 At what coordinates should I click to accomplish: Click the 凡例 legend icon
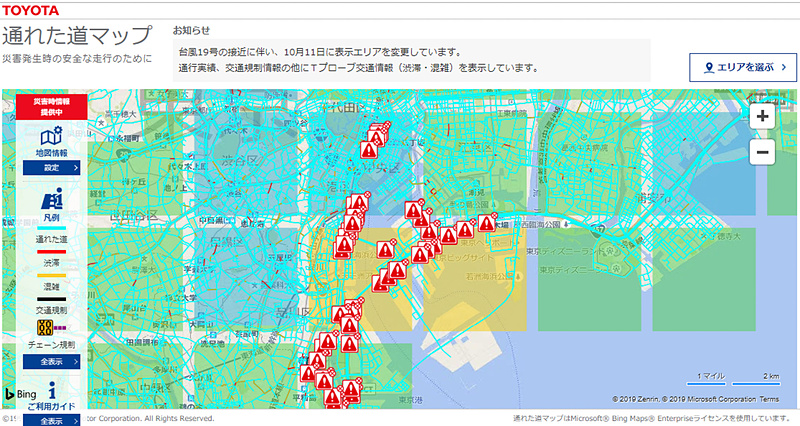[52, 199]
